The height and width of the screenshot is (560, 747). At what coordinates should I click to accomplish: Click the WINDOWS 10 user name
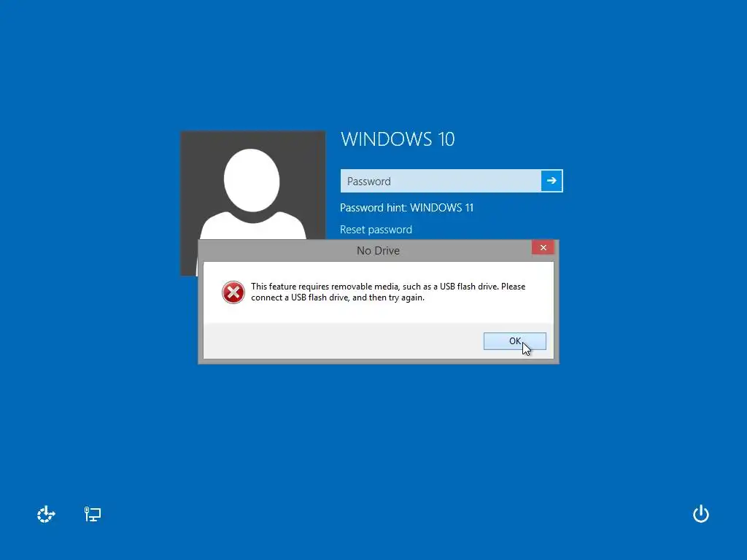[398, 139]
